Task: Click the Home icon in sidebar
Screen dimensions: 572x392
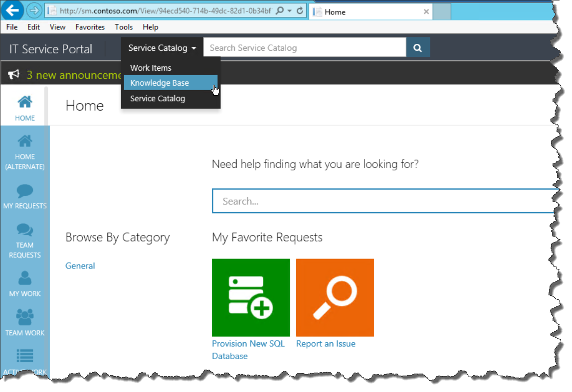Action: 25,103
